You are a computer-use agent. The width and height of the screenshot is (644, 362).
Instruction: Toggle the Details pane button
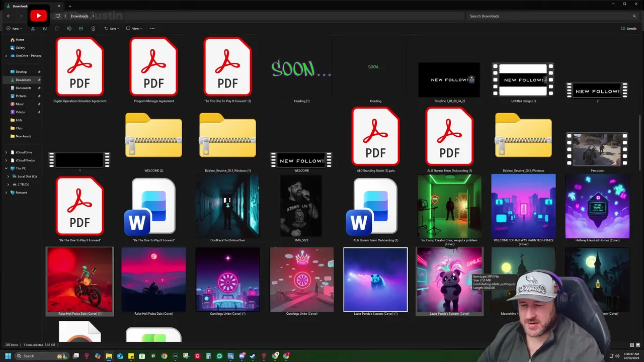click(x=629, y=29)
